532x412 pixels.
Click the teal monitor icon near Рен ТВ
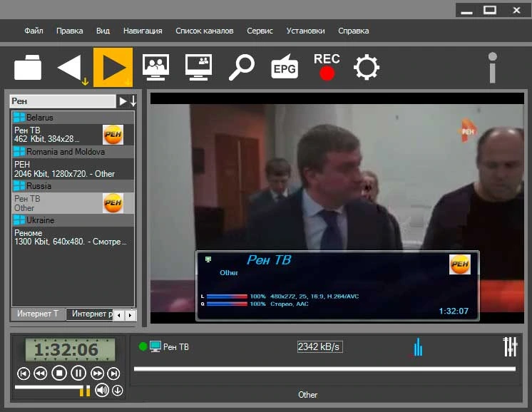click(x=155, y=346)
